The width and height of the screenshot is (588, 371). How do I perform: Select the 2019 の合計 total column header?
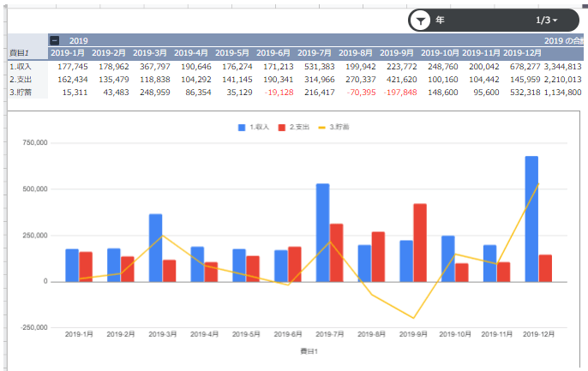point(564,40)
